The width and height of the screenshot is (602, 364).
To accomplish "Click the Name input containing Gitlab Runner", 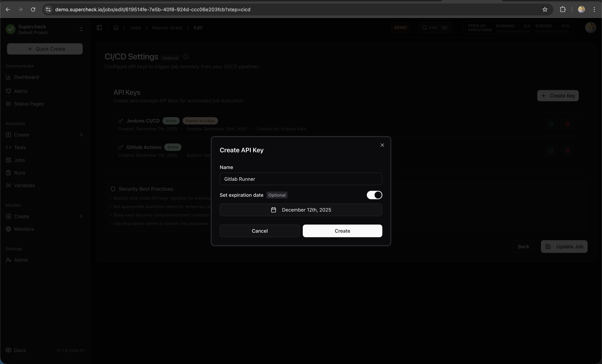I will (x=301, y=179).
